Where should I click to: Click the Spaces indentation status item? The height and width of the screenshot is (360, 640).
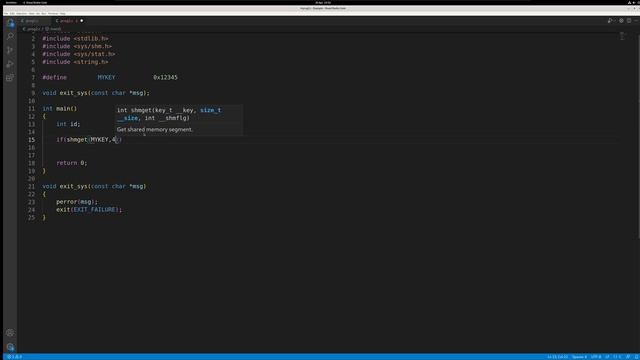coord(579,357)
